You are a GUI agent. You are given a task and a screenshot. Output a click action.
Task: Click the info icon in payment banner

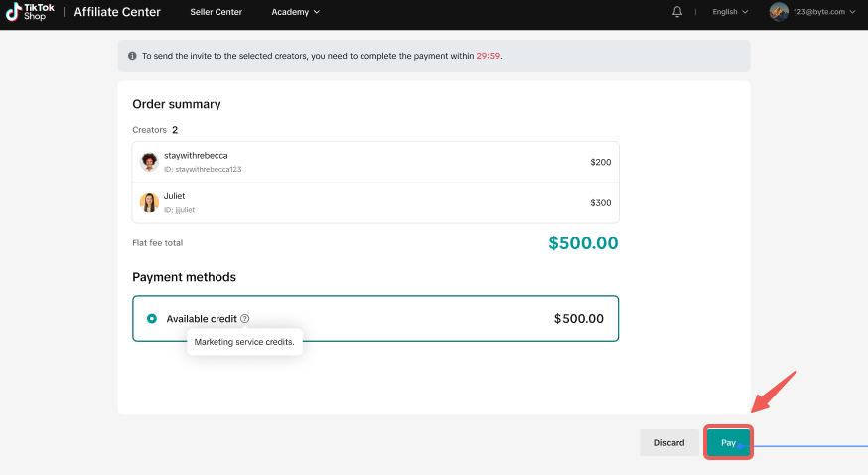point(132,56)
